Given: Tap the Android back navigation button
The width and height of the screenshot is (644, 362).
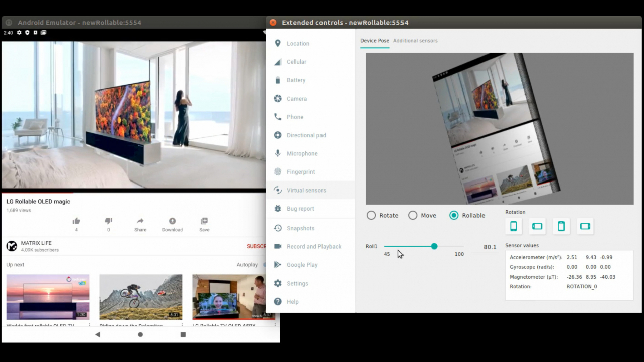Looking at the screenshot, I should [98, 334].
